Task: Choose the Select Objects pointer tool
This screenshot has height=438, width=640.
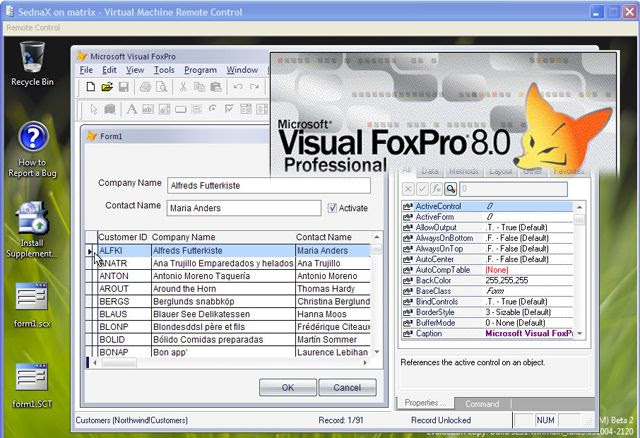Action: pos(94,109)
